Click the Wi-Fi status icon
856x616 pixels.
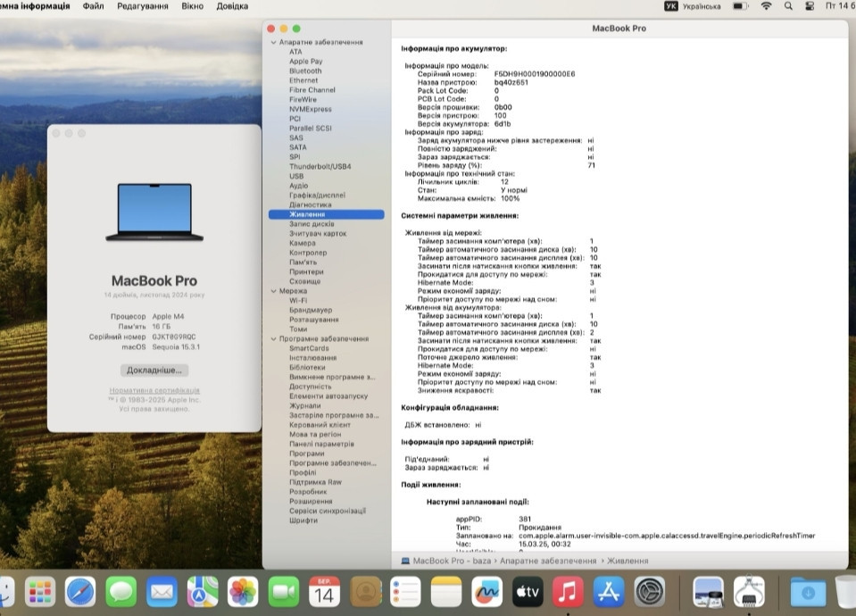click(766, 6)
